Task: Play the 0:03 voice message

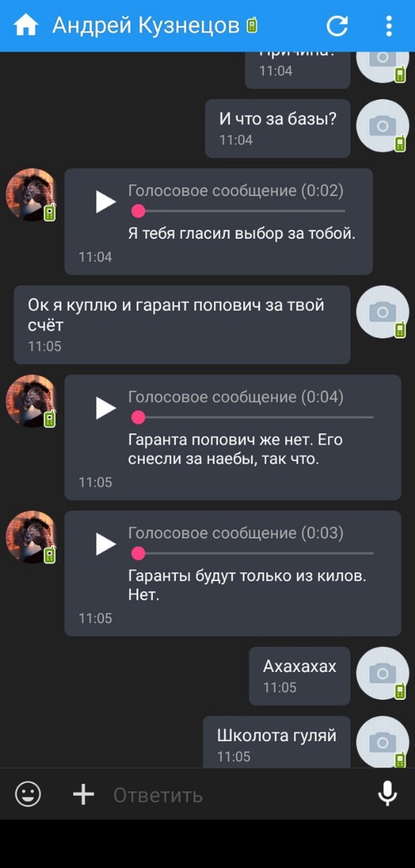Action: [105, 544]
